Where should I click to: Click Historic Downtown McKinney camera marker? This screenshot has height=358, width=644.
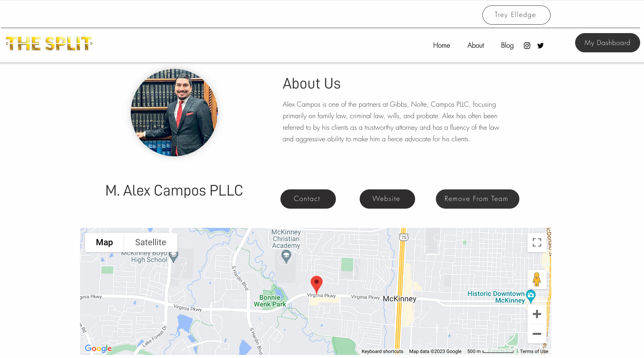click(x=531, y=296)
